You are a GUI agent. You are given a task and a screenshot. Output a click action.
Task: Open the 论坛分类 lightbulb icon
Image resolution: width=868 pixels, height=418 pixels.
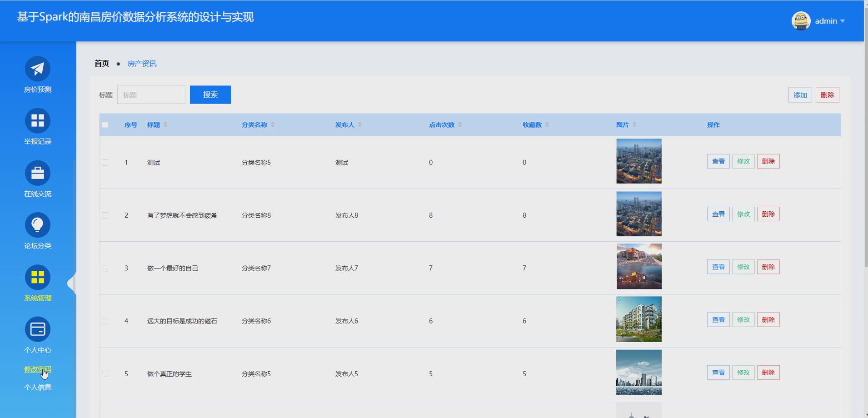[x=38, y=225]
